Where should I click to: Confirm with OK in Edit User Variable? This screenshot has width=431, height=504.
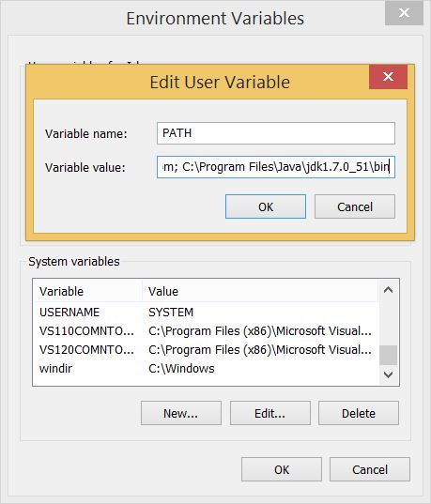pos(266,206)
